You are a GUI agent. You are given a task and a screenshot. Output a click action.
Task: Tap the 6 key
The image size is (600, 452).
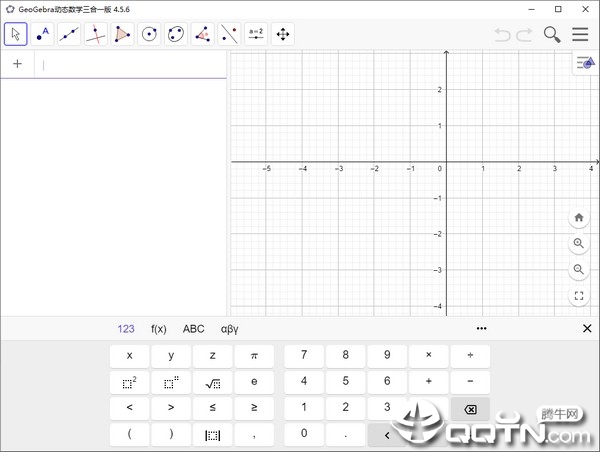pyautogui.click(x=387, y=382)
